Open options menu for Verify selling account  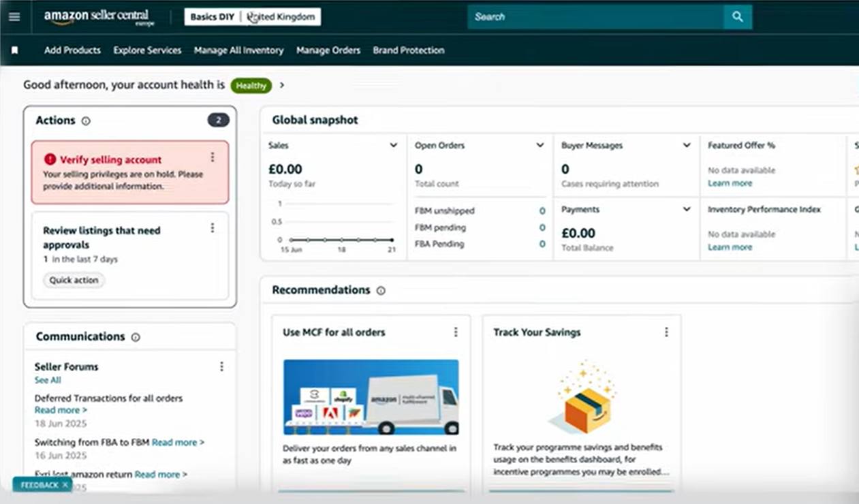click(x=213, y=157)
